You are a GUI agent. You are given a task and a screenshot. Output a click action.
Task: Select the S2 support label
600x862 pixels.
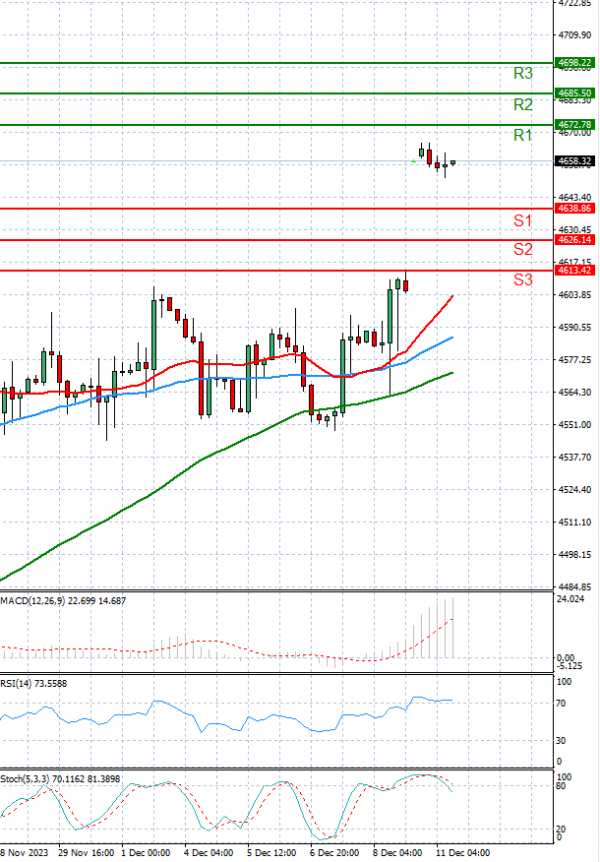click(x=522, y=248)
